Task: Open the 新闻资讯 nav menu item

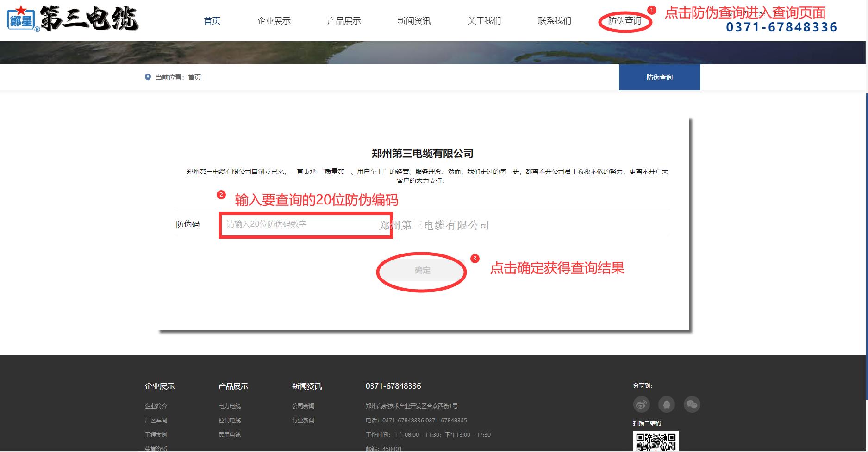Action: (x=414, y=21)
